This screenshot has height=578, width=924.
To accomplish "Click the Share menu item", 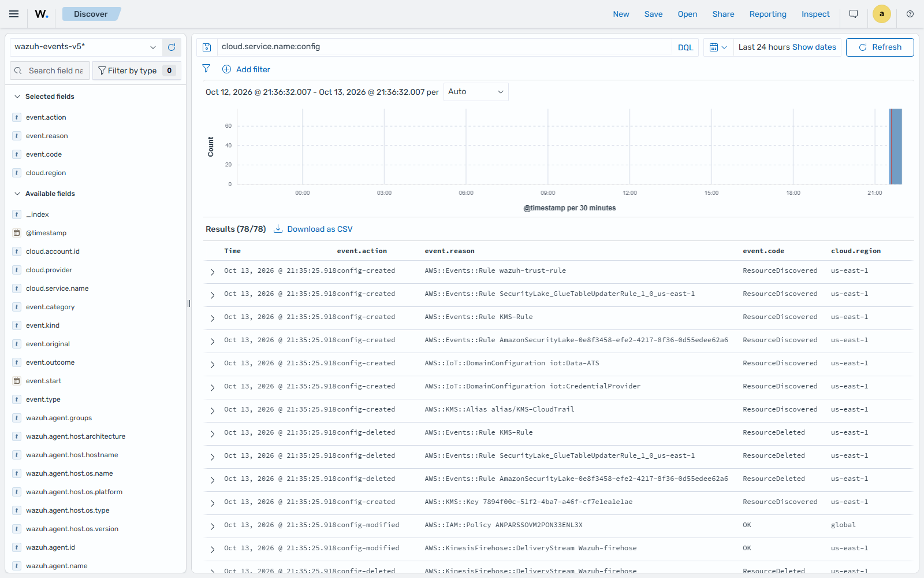I will [724, 14].
